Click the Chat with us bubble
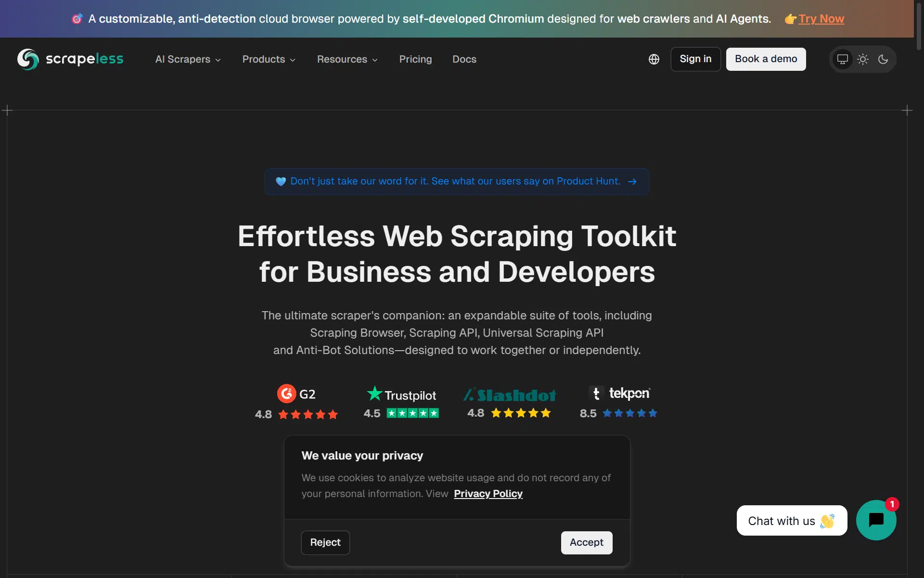This screenshot has width=924, height=578. pos(792,521)
